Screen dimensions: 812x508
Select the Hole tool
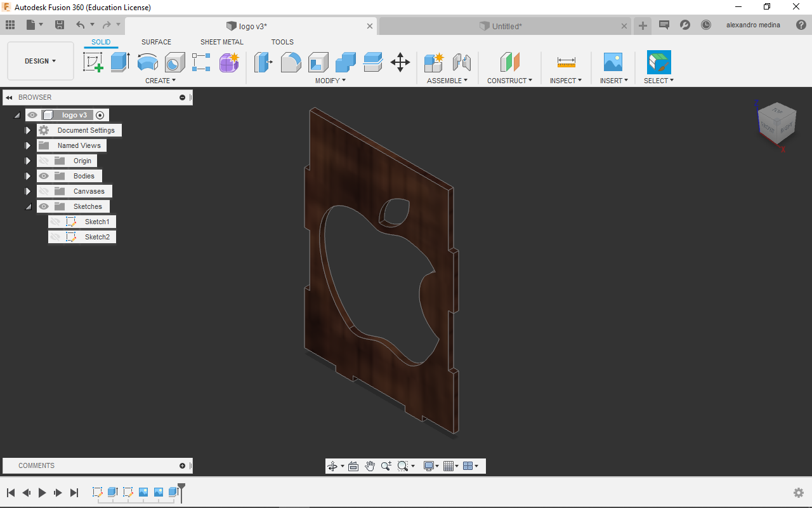click(x=175, y=62)
